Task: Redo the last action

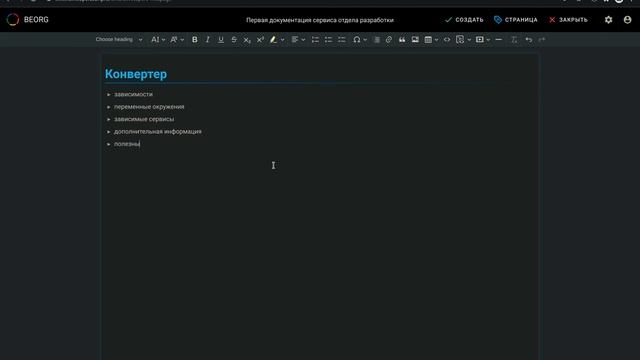Action: [x=542, y=40]
